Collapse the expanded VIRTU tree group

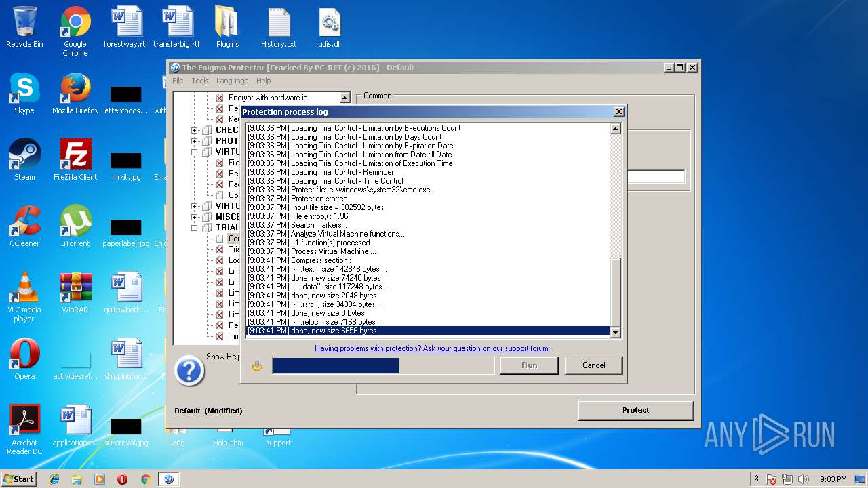click(x=195, y=152)
